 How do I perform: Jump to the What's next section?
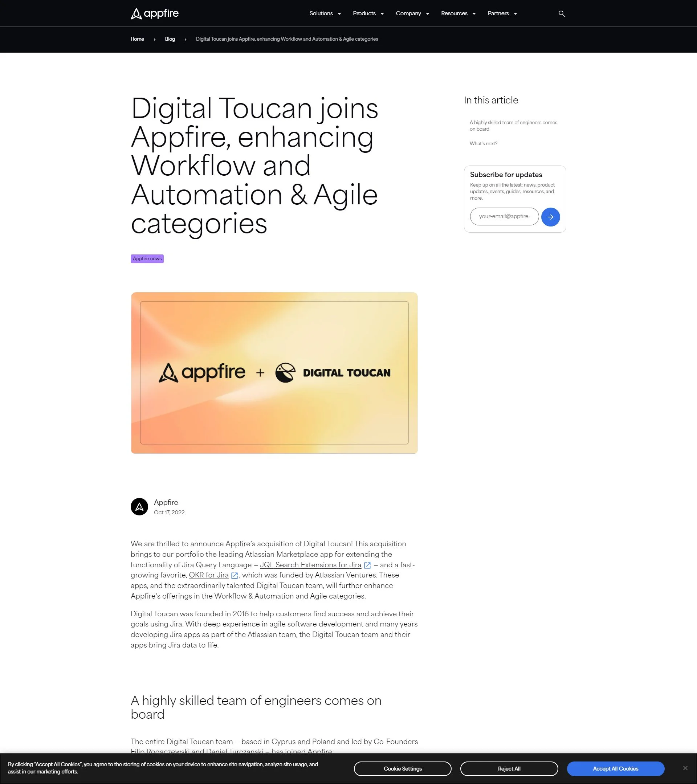(483, 143)
